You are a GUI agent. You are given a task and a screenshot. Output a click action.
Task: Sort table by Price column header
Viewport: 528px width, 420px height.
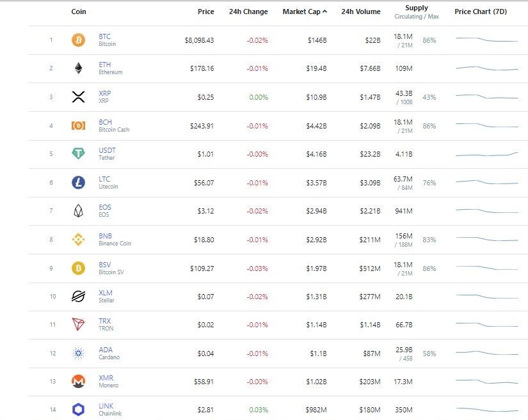pyautogui.click(x=205, y=12)
